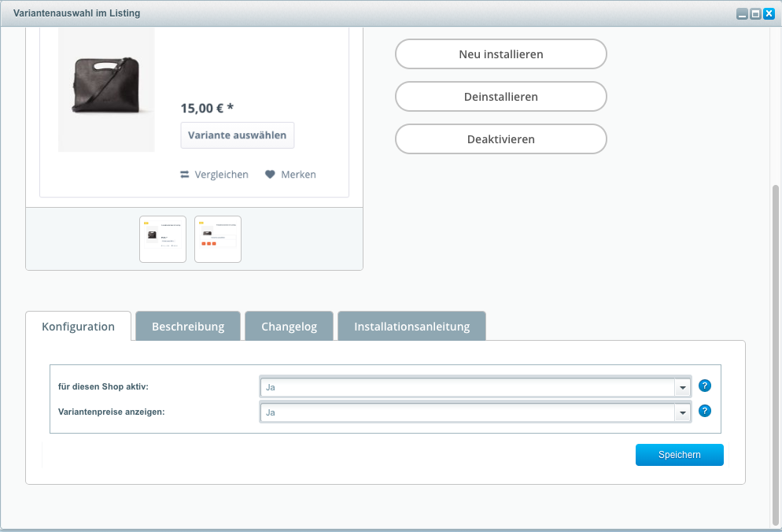Maximize the Variantenauswahl im Listing window
The width and height of the screenshot is (782, 532).
pos(755,14)
